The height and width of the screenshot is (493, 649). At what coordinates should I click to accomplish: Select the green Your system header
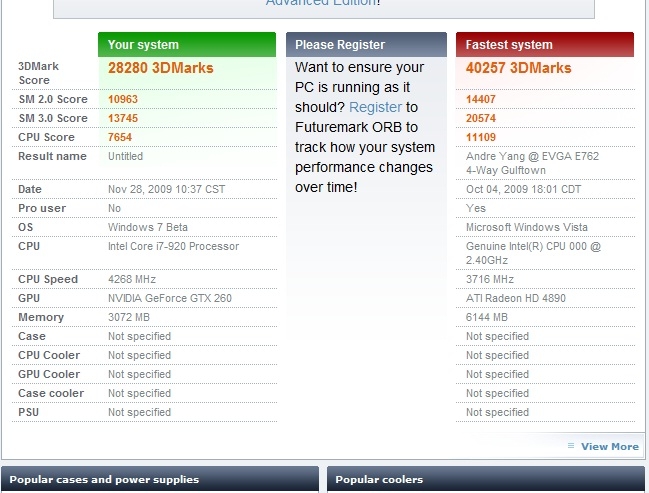tap(186, 45)
